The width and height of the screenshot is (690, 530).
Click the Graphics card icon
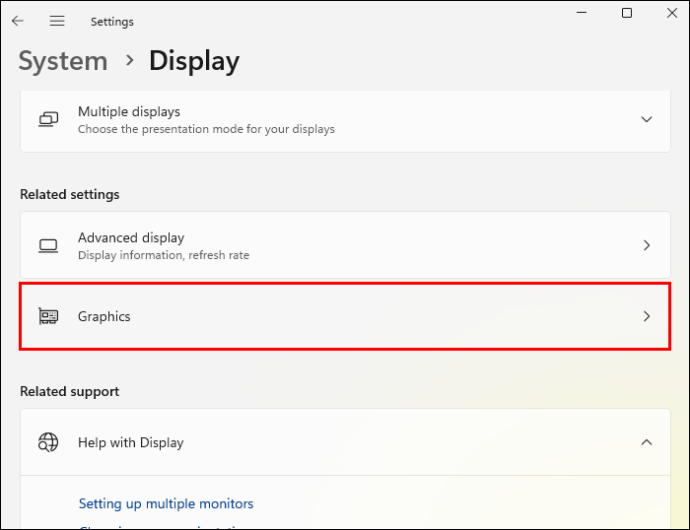coord(48,316)
